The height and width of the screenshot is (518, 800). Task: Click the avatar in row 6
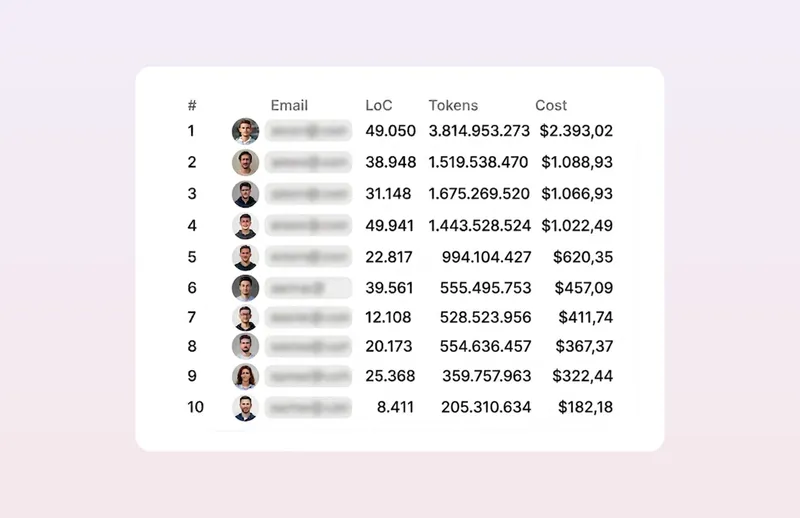(x=245, y=288)
